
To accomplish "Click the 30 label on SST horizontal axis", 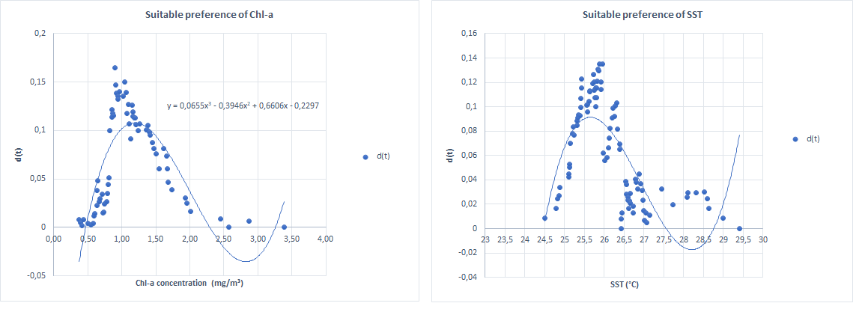I will [x=763, y=239].
